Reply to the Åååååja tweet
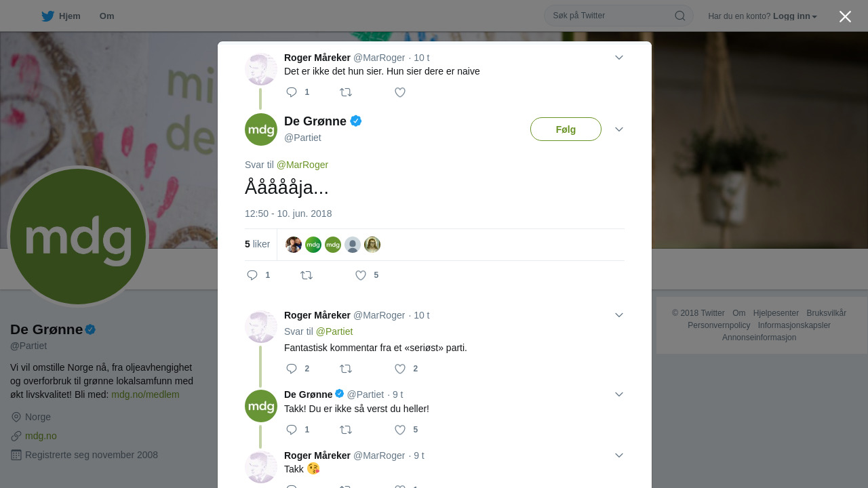Image resolution: width=868 pixels, height=488 pixels. pyautogui.click(x=252, y=275)
